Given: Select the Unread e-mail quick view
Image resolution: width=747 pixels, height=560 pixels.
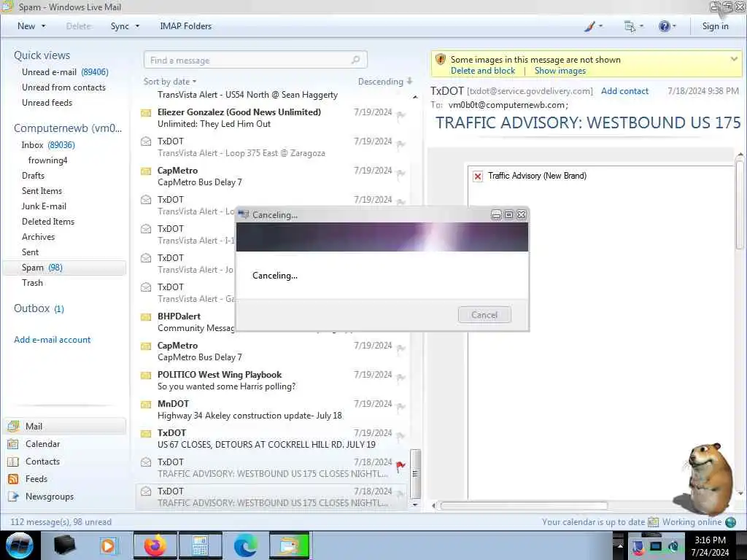Looking at the screenshot, I should click(x=65, y=72).
